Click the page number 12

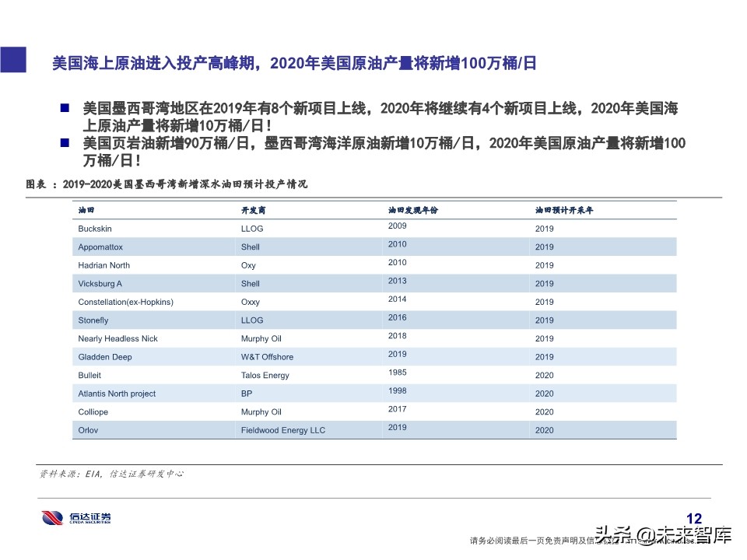click(694, 519)
